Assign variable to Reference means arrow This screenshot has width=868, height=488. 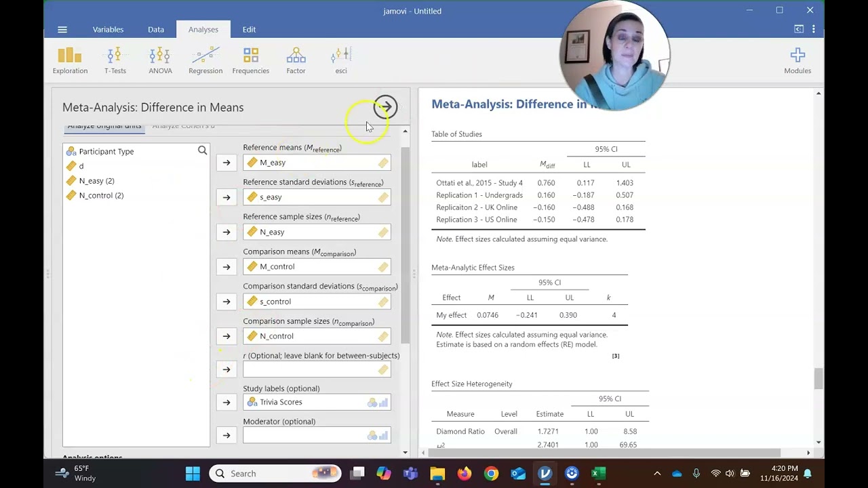coord(226,163)
